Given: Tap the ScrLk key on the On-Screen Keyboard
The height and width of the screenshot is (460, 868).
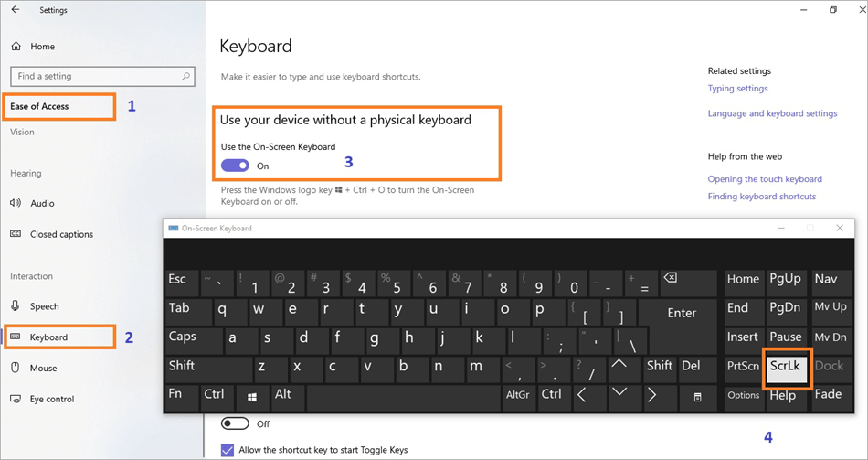Looking at the screenshot, I should (x=786, y=368).
